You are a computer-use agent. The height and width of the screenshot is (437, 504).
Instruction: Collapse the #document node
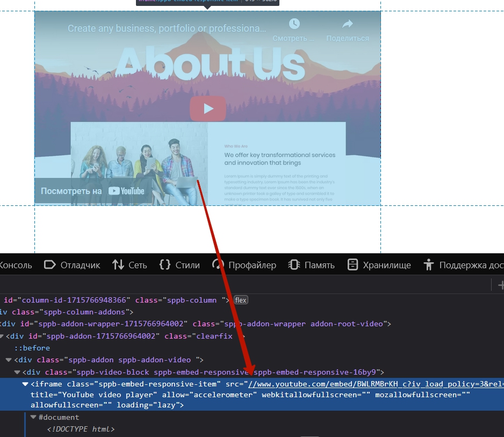coord(33,417)
